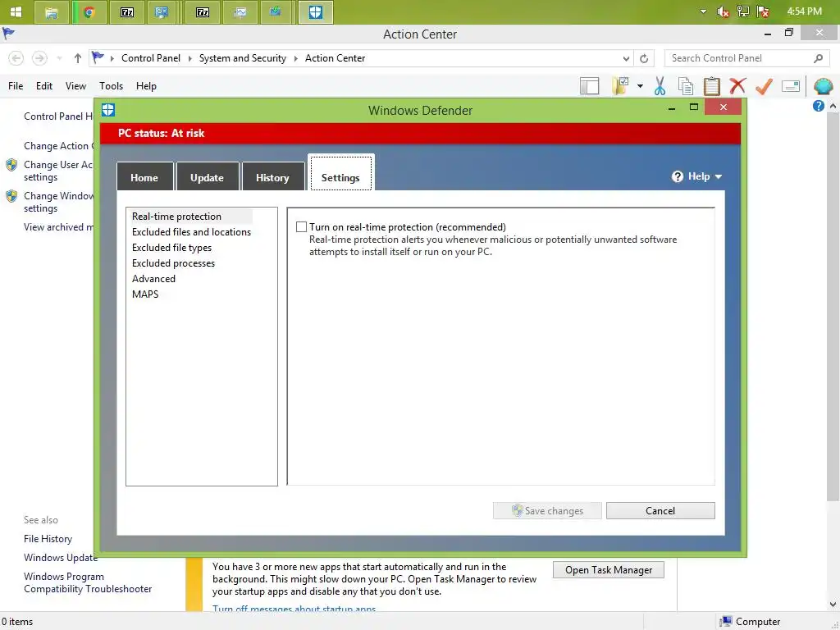Screen dimensions: 840x630
Task: Select Excluded processes
Action: [x=173, y=263]
